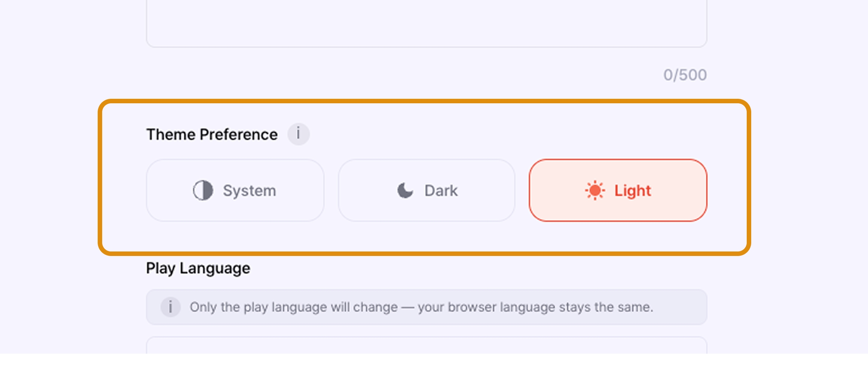Viewport: 868px width, 375px height.
Task: Click the info icon in the language notice
Action: click(x=170, y=307)
